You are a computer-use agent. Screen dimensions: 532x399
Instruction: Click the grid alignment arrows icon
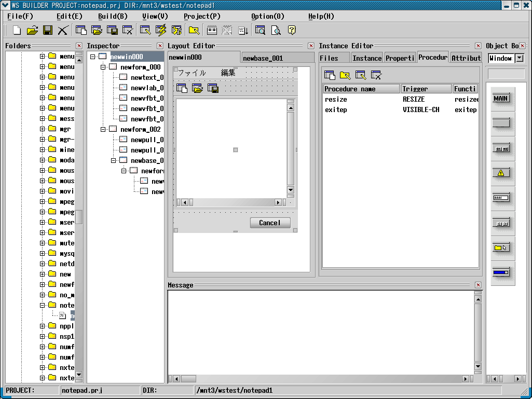point(212,30)
